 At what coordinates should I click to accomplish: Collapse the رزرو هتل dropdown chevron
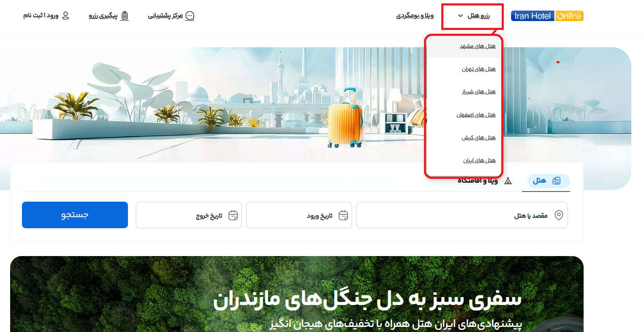tap(460, 16)
